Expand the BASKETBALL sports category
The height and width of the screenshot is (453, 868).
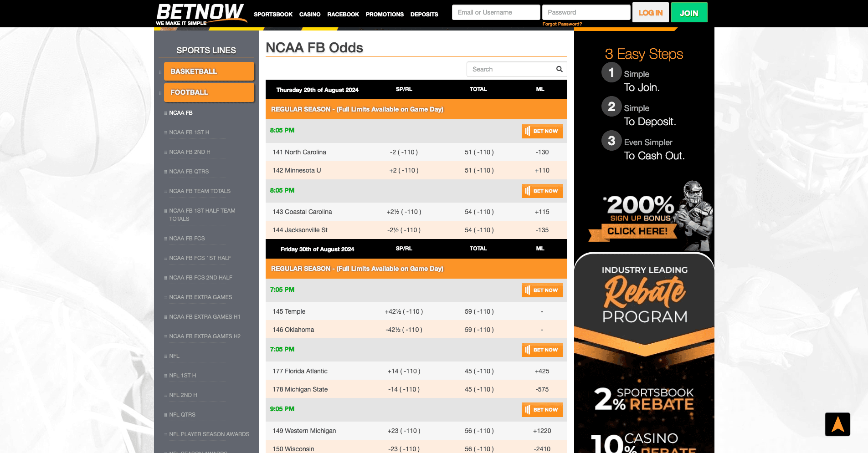(x=209, y=71)
